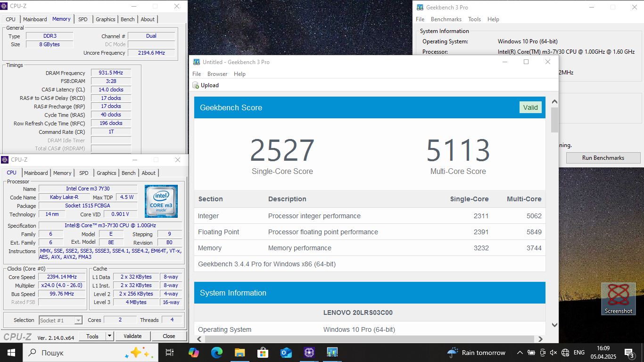Click the taskbar search field labeled Пошук
644x362 pixels.
coord(90,353)
